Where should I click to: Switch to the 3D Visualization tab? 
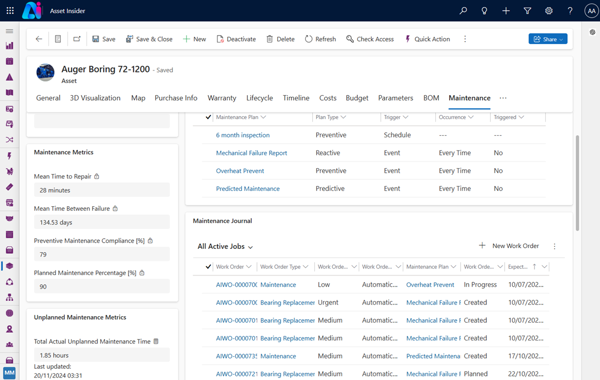coord(95,98)
